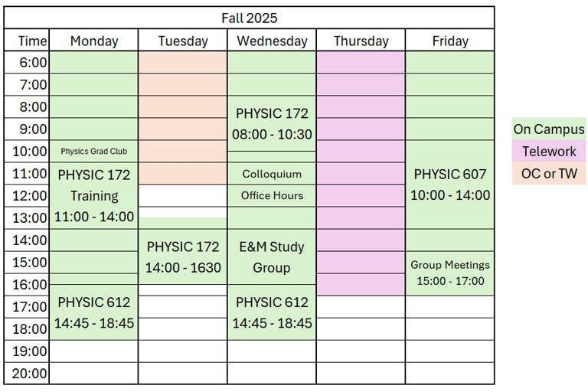Select the Colloquium cell on Wednesday
This screenshot has height=392, width=588.
(272, 174)
